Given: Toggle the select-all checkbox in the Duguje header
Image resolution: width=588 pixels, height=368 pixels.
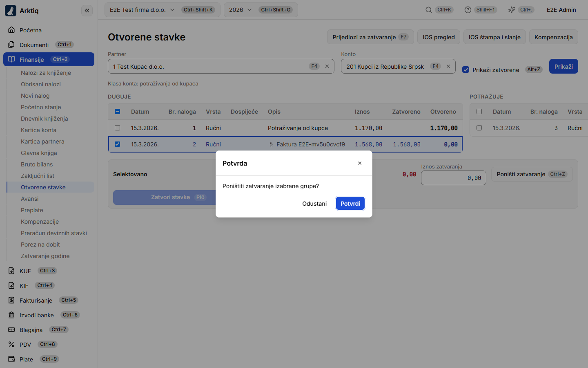Looking at the screenshot, I should click(118, 112).
